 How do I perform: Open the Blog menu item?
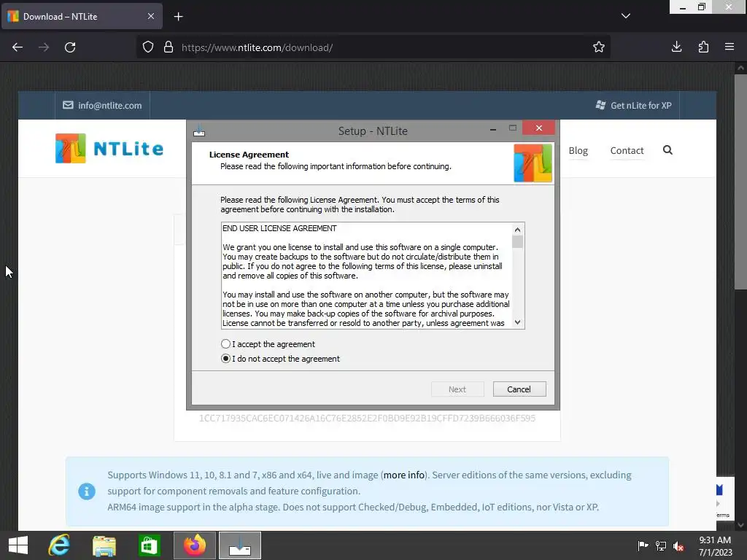pos(578,150)
